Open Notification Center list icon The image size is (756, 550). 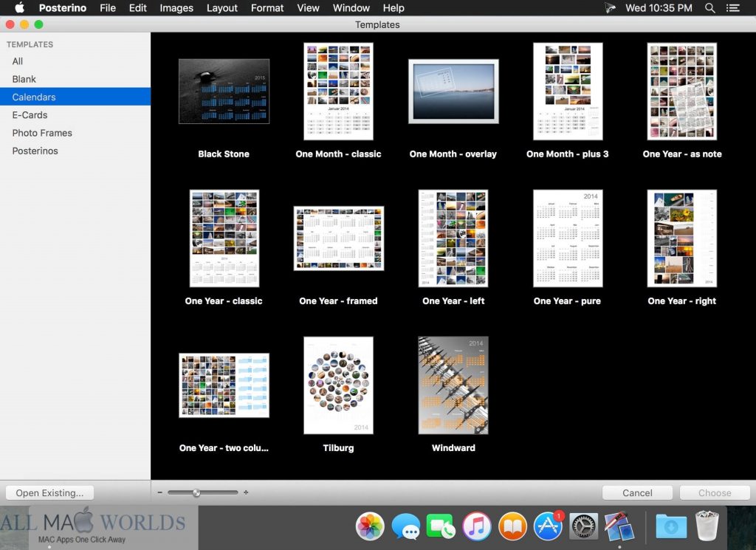(733, 7)
